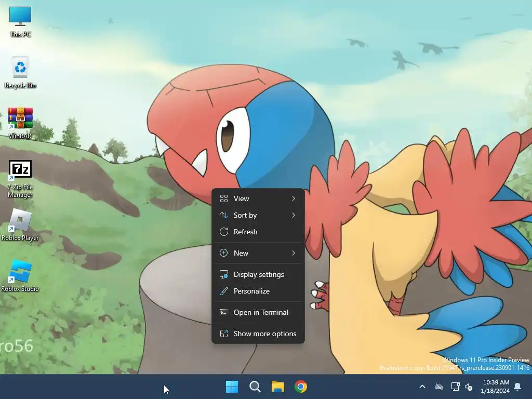
Task: Open the clock showing 10:39 AM
Action: (495, 387)
